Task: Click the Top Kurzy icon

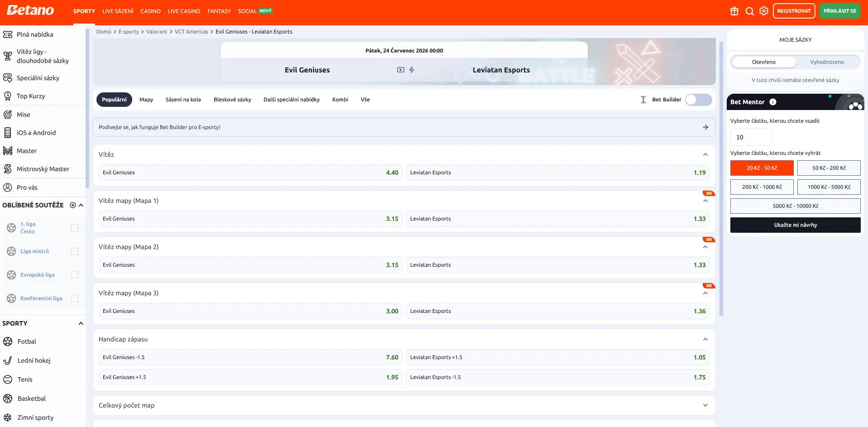Action: click(8, 96)
